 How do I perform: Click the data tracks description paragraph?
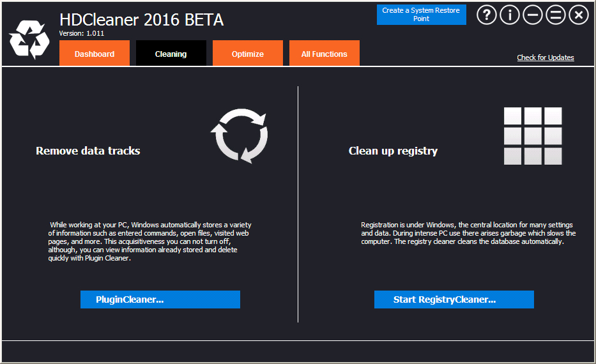pos(149,241)
